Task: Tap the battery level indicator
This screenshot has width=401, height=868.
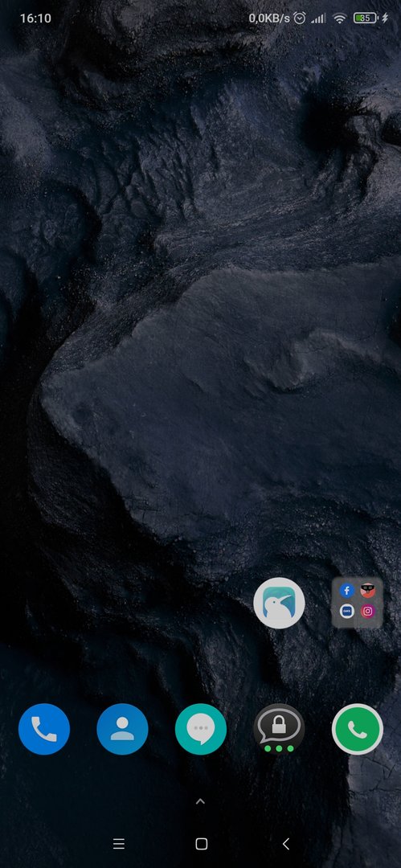Action: pyautogui.click(x=365, y=18)
